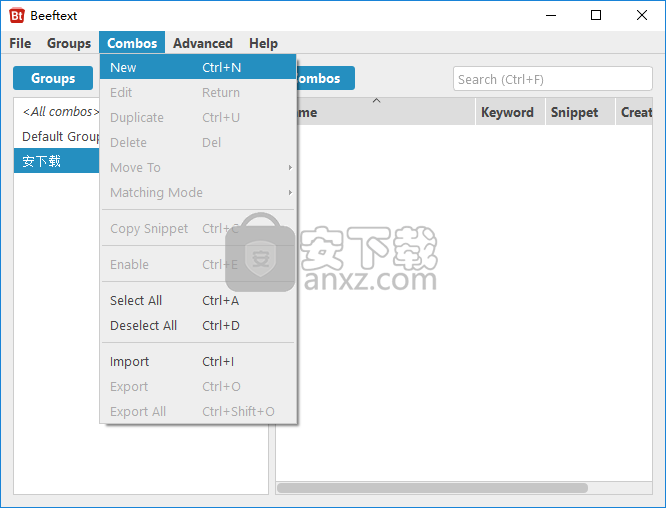Maximize the Beeftext window
Viewport: 666px width, 508px height.
point(596,15)
